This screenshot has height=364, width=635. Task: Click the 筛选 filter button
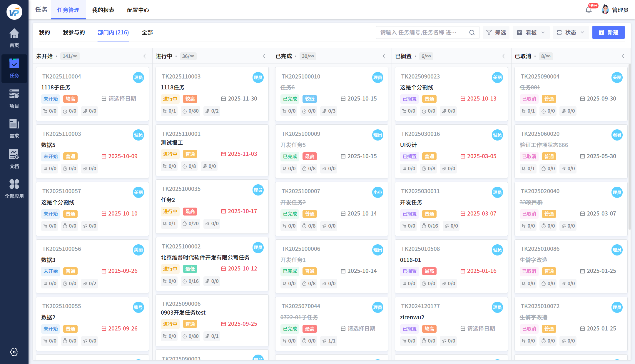(x=496, y=32)
